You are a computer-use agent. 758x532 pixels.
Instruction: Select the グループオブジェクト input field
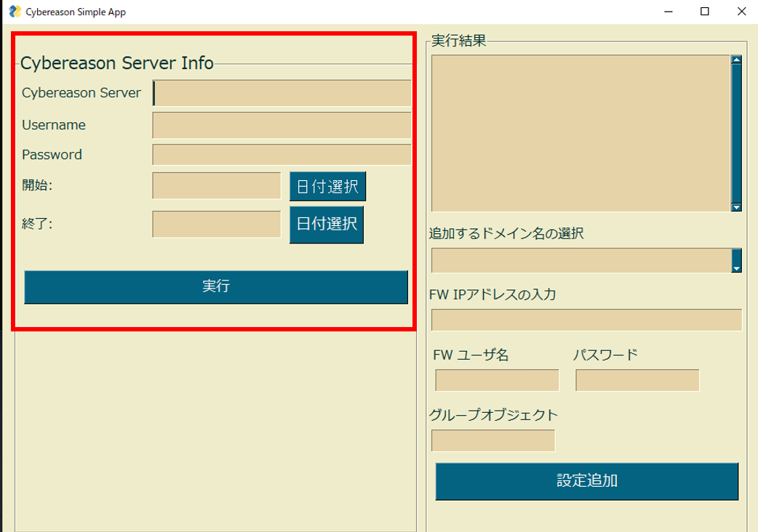point(493,440)
